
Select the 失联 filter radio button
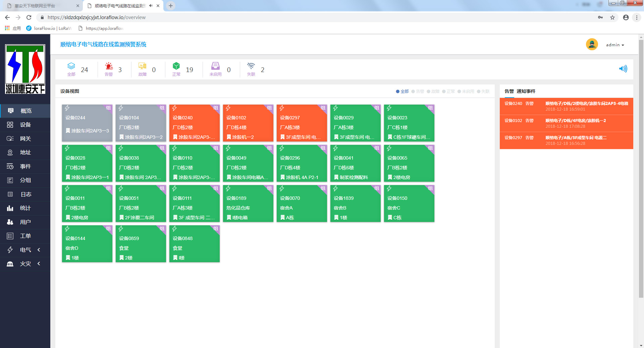(x=479, y=92)
